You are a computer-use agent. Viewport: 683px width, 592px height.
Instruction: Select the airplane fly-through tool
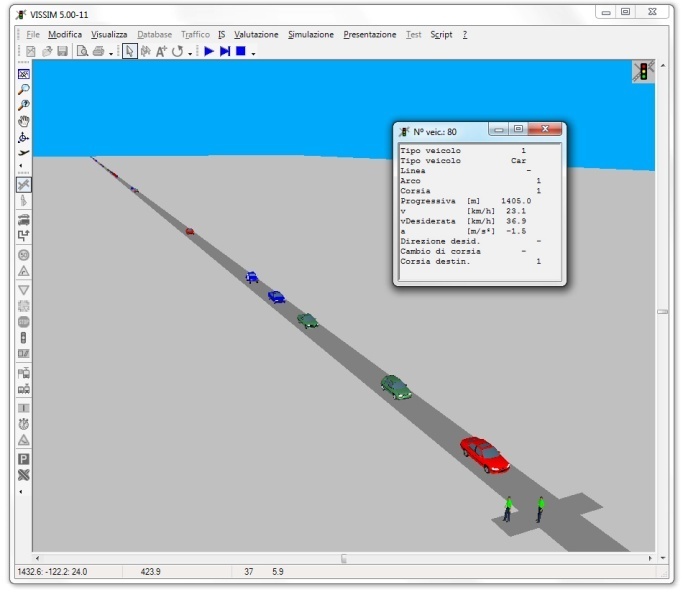(x=24, y=153)
